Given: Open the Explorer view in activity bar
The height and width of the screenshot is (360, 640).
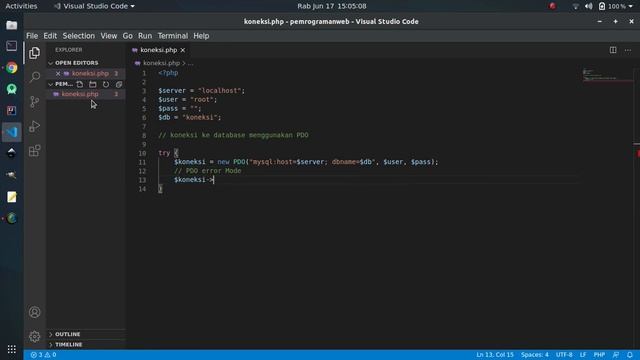Looking at the screenshot, I should coord(35,53).
